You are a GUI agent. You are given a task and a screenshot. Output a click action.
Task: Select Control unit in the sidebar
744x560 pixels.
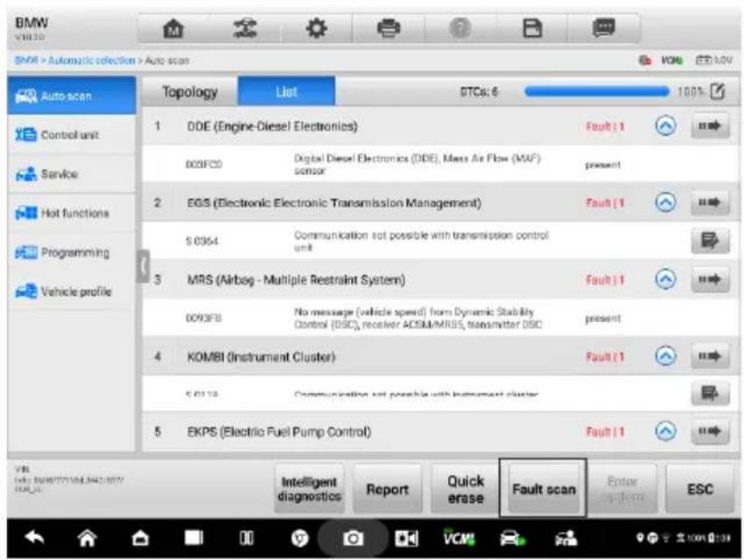[72, 135]
